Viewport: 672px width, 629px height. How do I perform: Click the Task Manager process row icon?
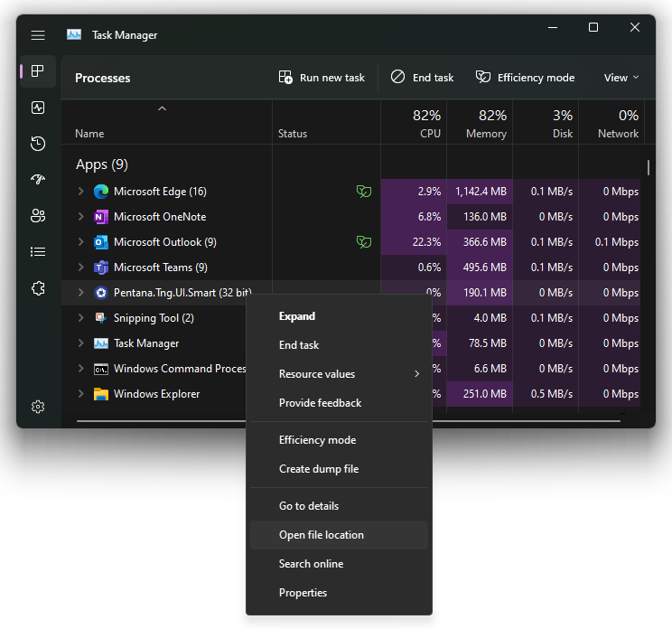101,343
